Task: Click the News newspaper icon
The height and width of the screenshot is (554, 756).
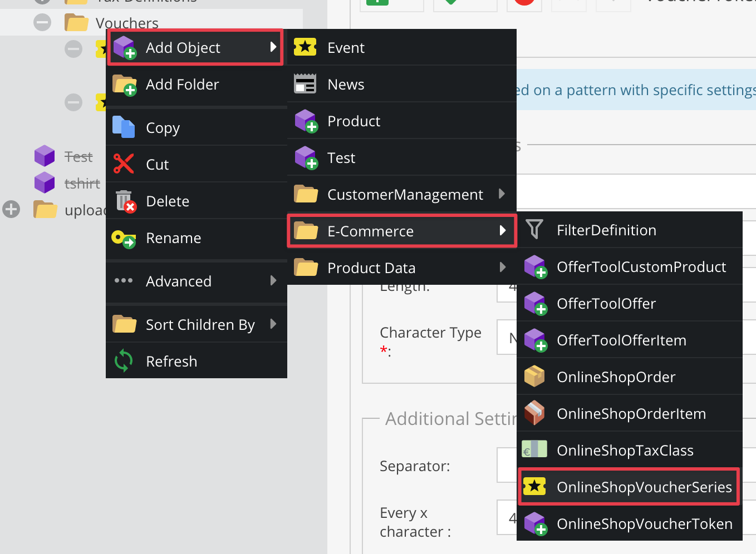Action: (x=305, y=84)
